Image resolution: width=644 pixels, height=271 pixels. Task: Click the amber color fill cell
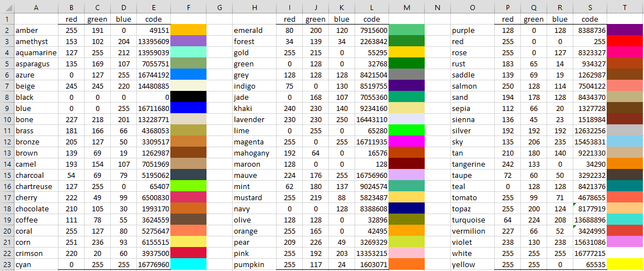[x=188, y=30]
